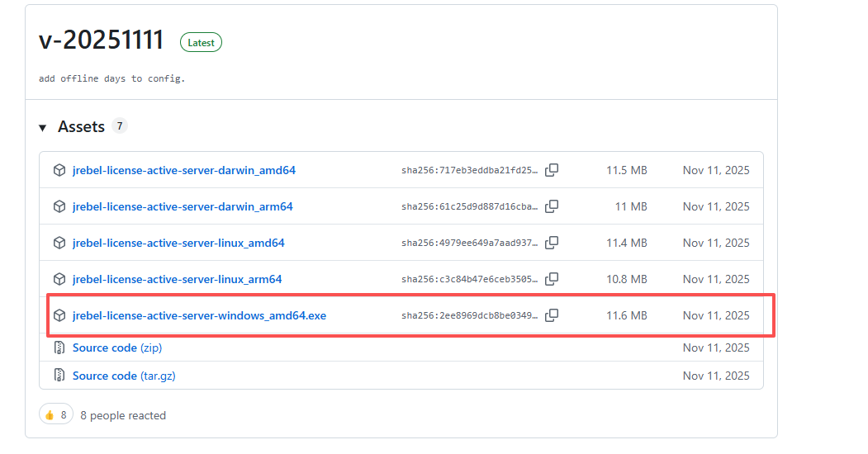Download jrebel-license-active-server-darwin_amd64
Image resolution: width=868 pixels, height=454 pixels.
pyautogui.click(x=184, y=170)
